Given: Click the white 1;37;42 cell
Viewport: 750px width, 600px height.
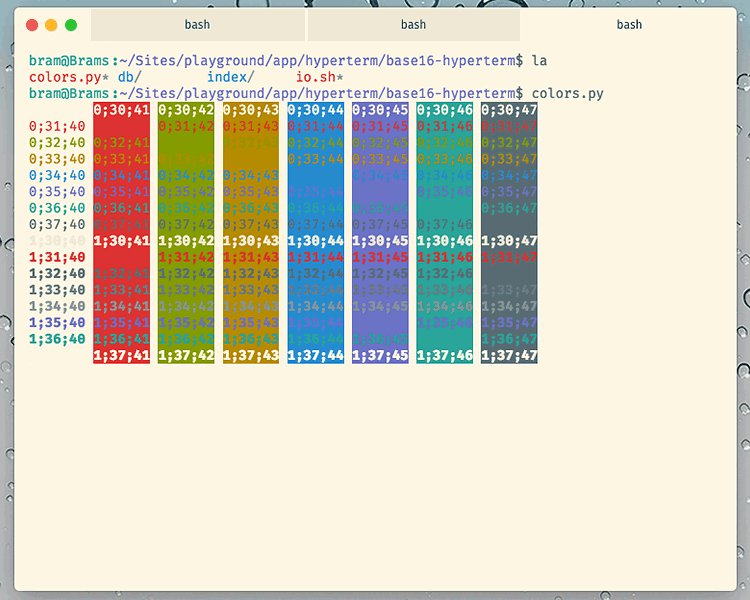Looking at the screenshot, I should pyautogui.click(x=186, y=355).
